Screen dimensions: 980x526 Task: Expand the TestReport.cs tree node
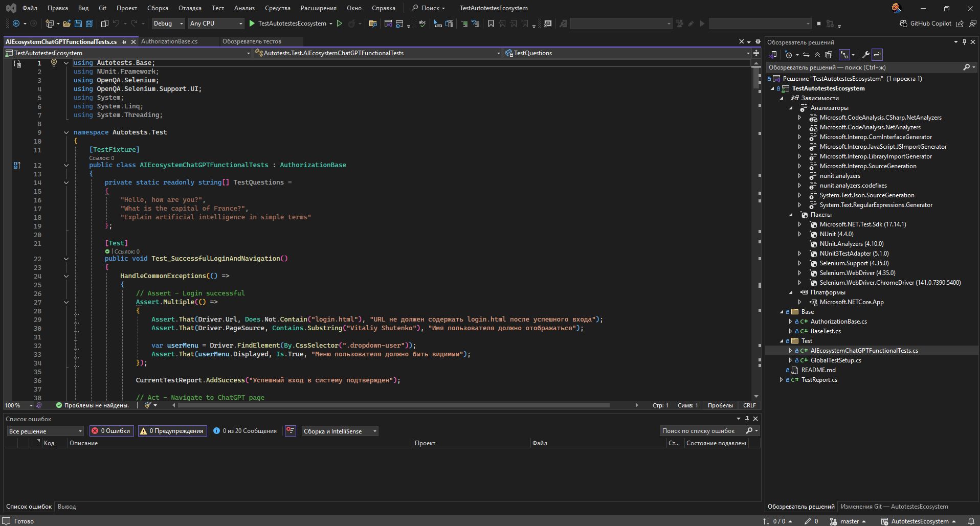point(781,380)
